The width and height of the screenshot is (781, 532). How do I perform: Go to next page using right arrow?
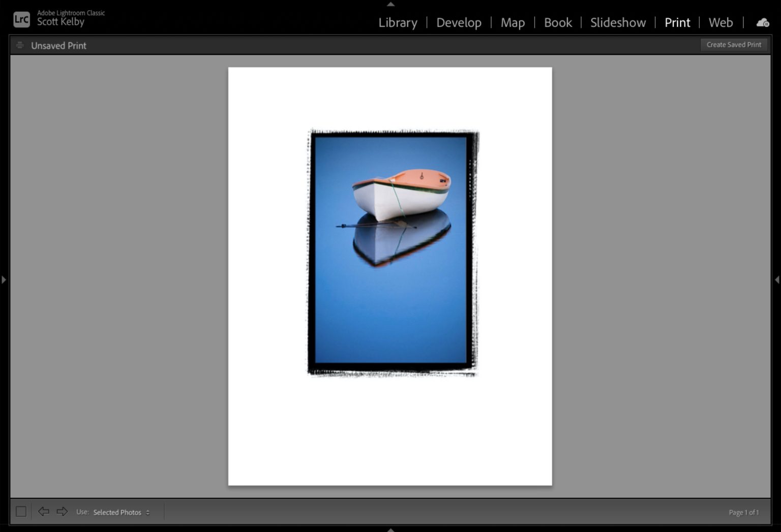tap(62, 512)
